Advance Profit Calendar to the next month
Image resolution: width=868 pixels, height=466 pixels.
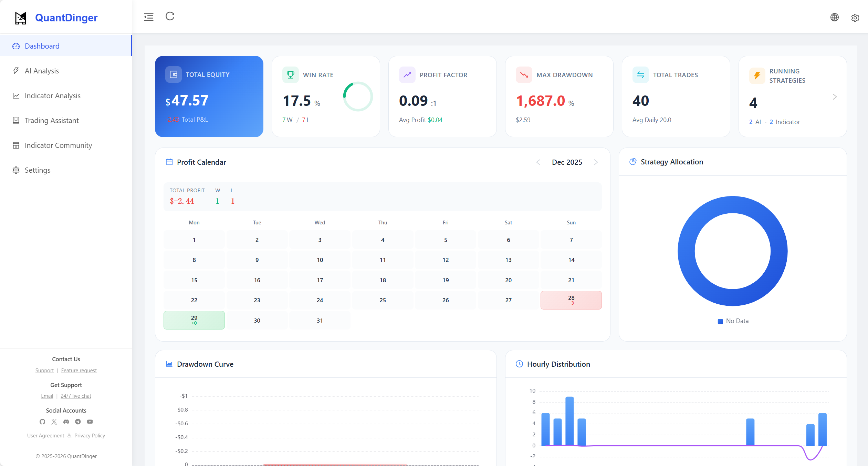coord(596,162)
